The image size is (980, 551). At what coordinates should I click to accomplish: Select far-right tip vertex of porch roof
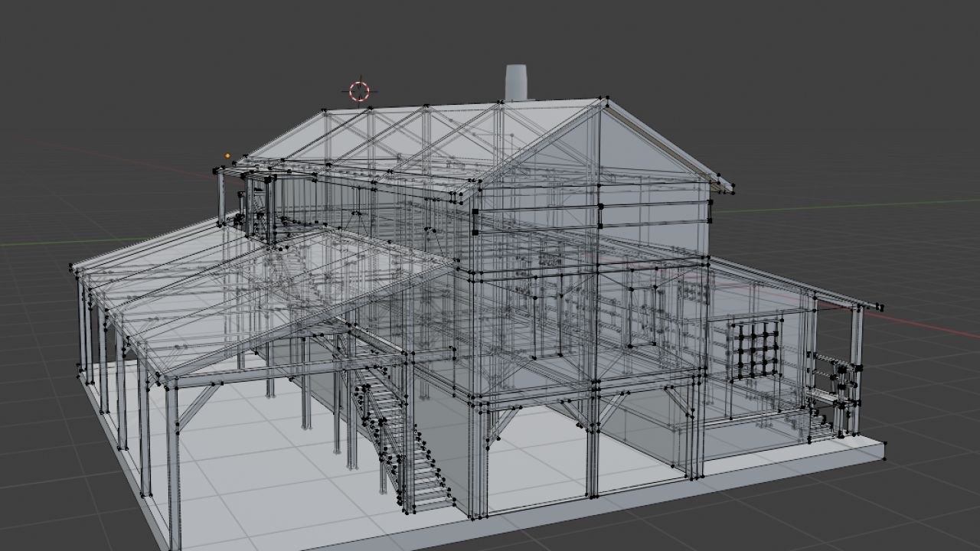881,308
